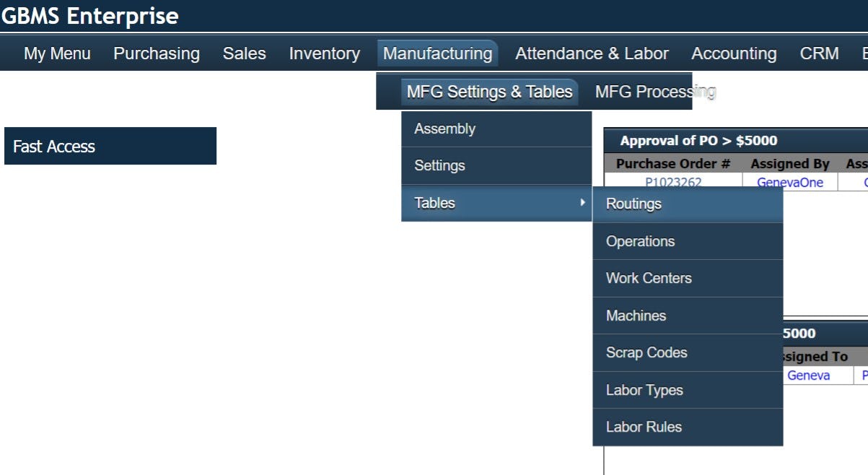Open the Accounting menu
Image resolution: width=868 pixels, height=475 pixels.
click(x=734, y=53)
